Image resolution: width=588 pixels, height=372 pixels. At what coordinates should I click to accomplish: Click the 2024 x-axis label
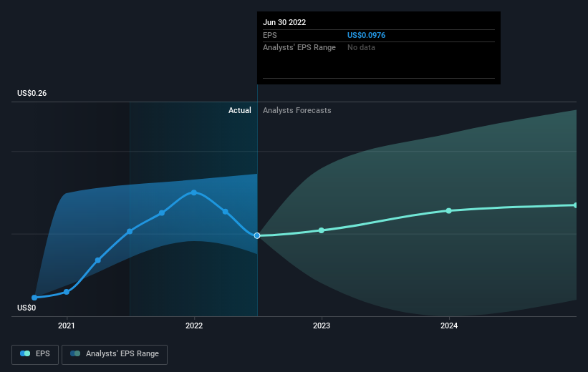pyautogui.click(x=449, y=325)
